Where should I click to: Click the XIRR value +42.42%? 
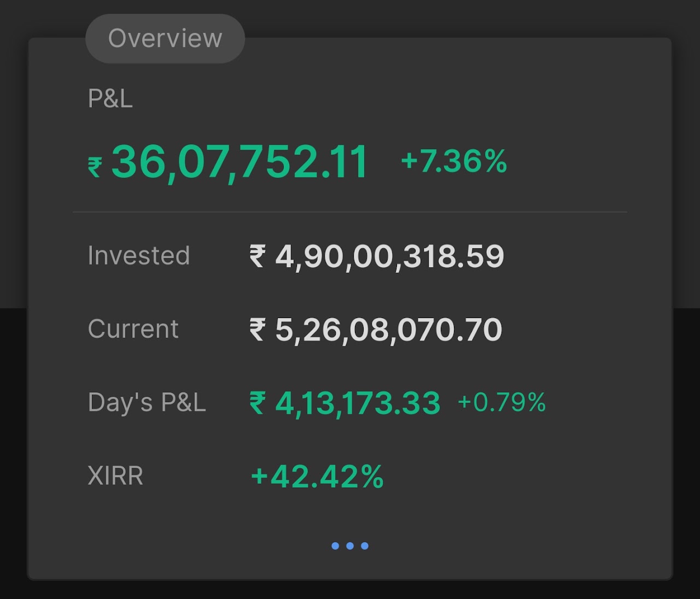[317, 476]
